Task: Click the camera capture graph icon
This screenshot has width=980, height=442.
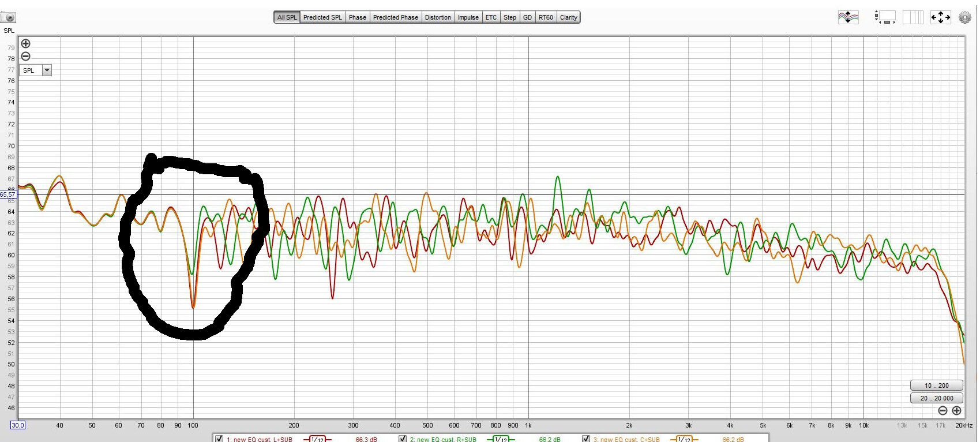Action: tap(8, 17)
